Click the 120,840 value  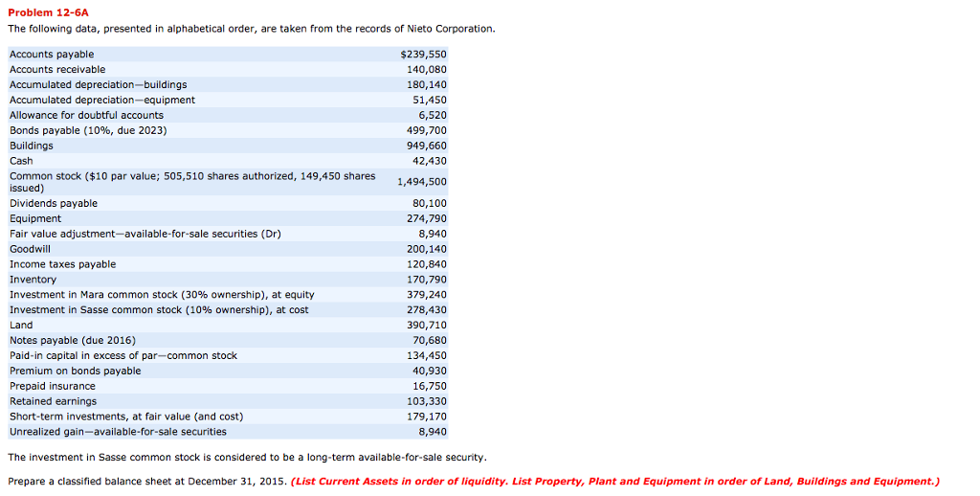427,264
